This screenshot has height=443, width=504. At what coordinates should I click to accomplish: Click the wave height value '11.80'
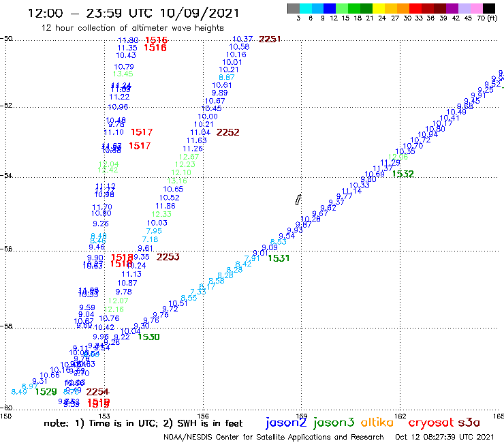coord(128,40)
